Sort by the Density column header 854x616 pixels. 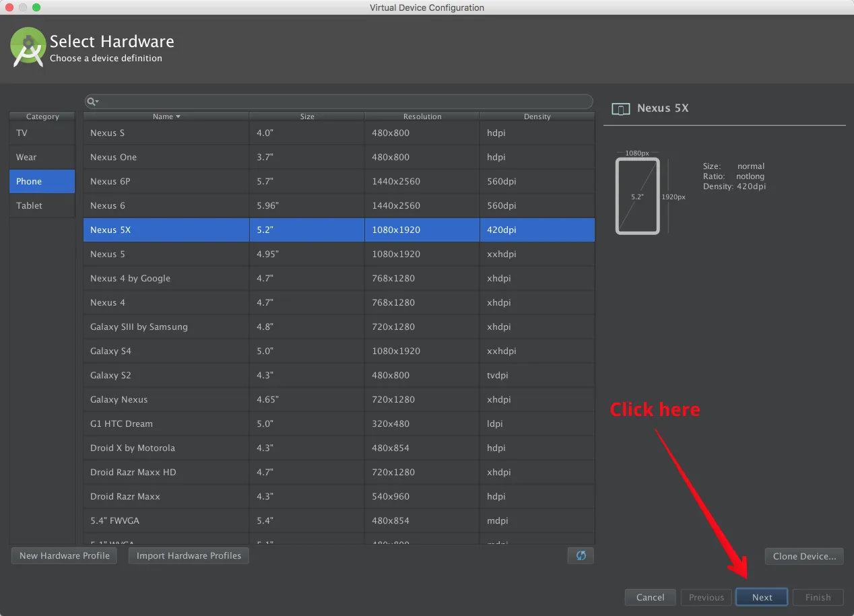(537, 116)
